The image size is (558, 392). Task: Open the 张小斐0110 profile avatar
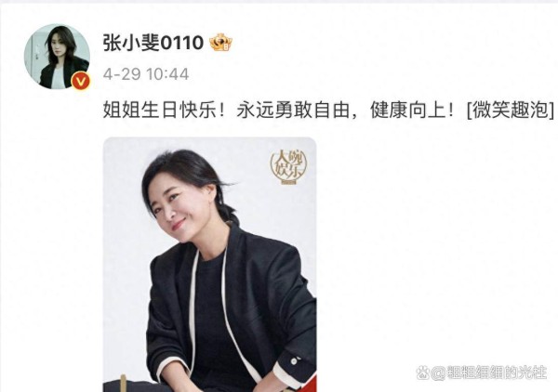(x=57, y=57)
